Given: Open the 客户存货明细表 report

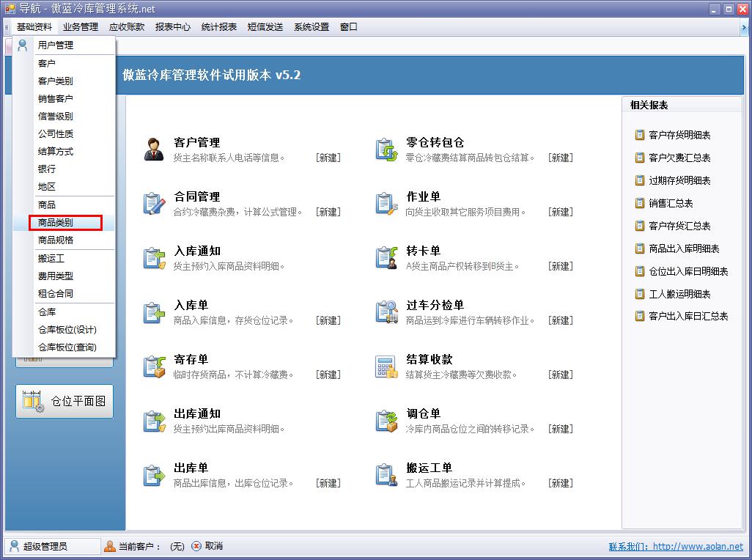Looking at the screenshot, I should pyautogui.click(x=679, y=136).
